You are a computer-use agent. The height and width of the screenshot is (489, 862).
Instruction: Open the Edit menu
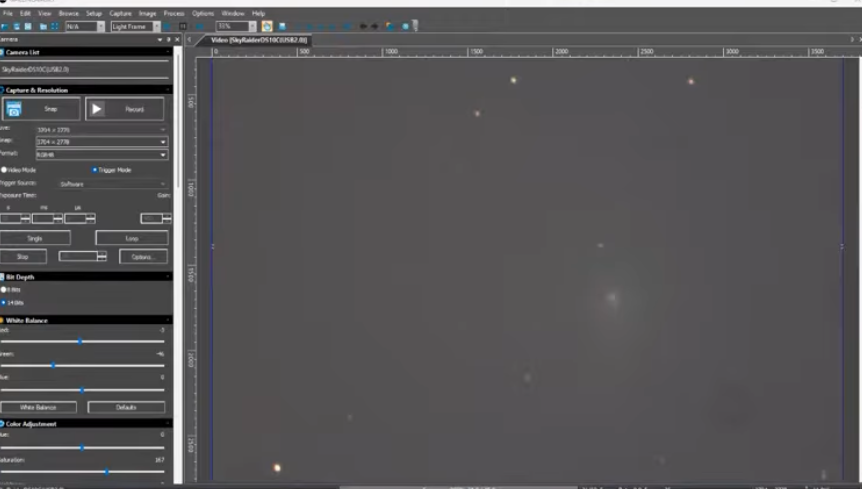click(x=25, y=13)
